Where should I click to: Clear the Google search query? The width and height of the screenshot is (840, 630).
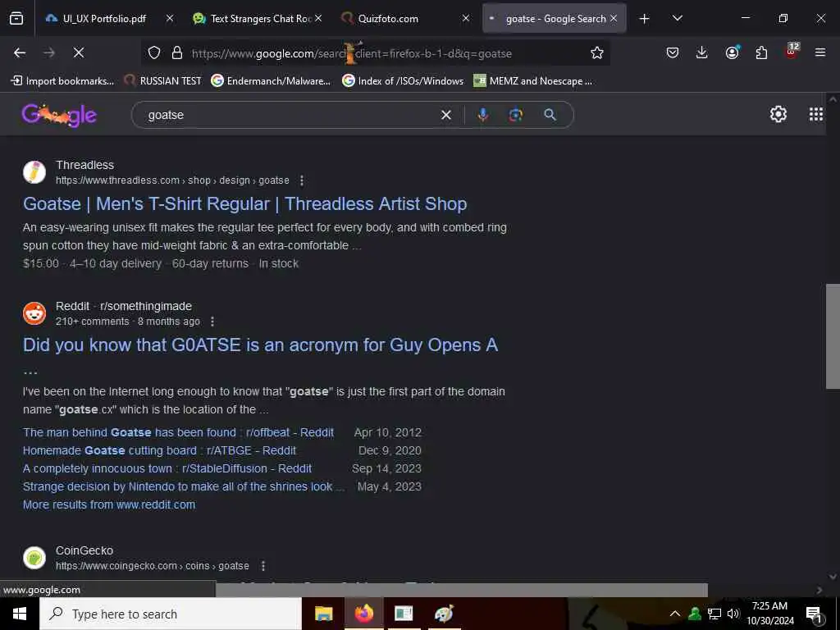click(445, 115)
